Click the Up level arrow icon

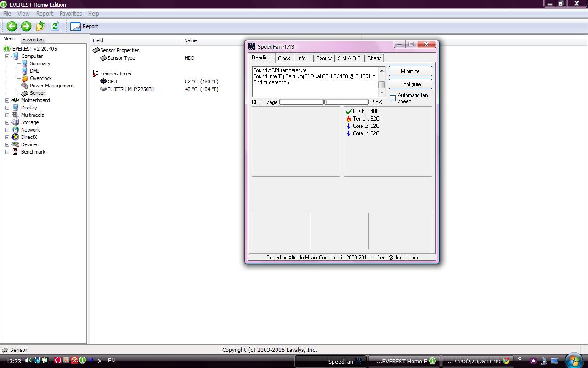[40, 26]
